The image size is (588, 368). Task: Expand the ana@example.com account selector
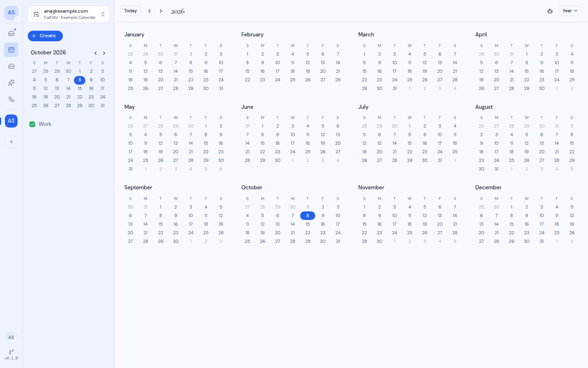pos(69,14)
